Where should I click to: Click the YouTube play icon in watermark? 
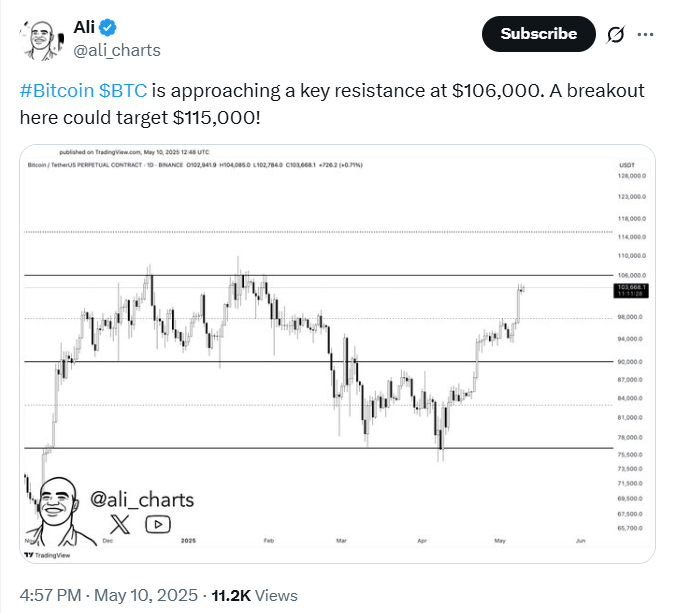point(158,524)
